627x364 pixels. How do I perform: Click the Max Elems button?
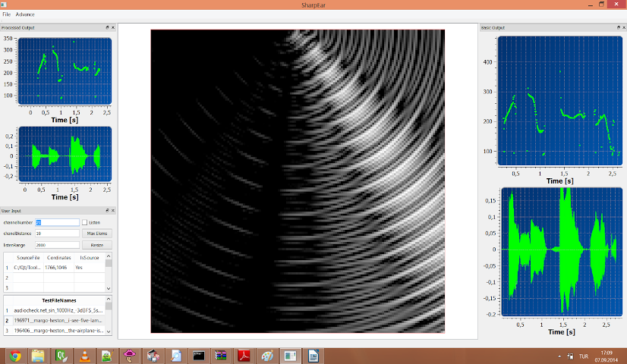(x=96, y=234)
